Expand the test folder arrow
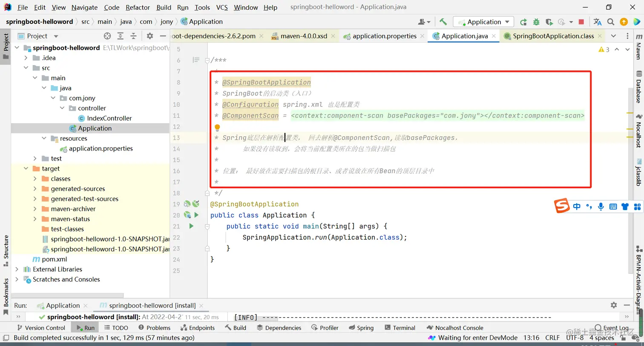The height and width of the screenshot is (346, 644). coord(35,159)
